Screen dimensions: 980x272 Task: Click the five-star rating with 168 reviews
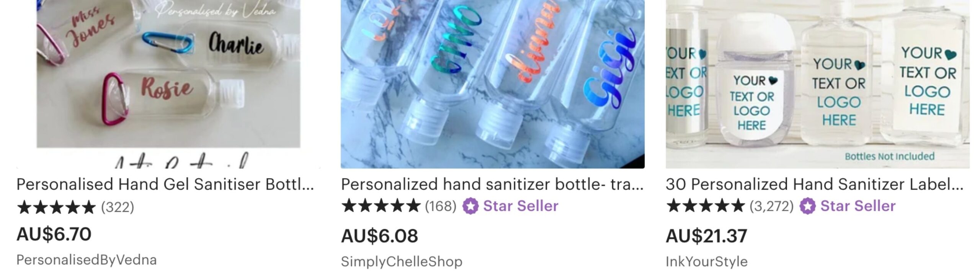click(x=399, y=206)
